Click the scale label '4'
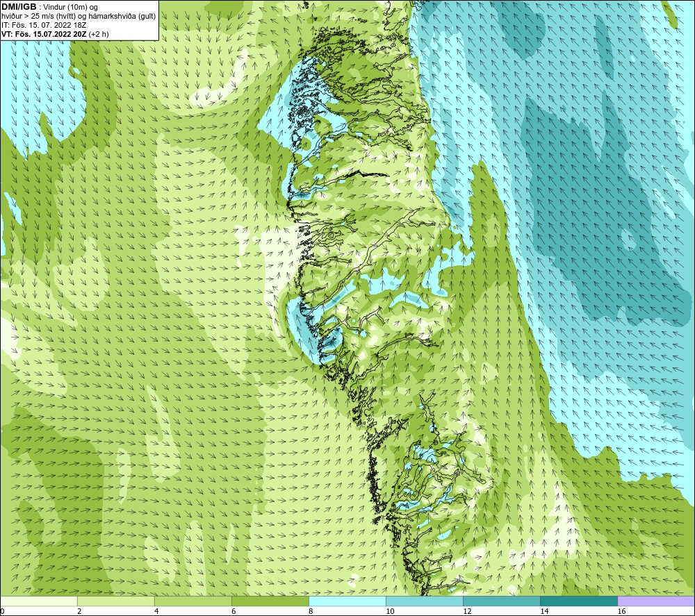Image resolution: width=695 pixels, height=616 pixels. 156,612
